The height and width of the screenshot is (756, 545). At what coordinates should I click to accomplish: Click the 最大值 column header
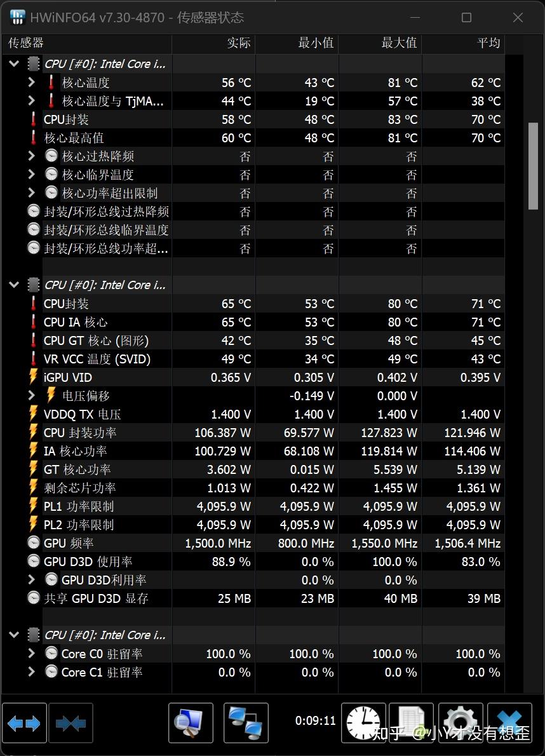click(380, 43)
